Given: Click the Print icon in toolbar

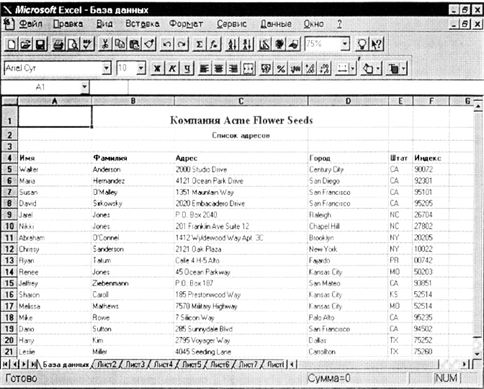Looking at the screenshot, I should [x=59, y=44].
